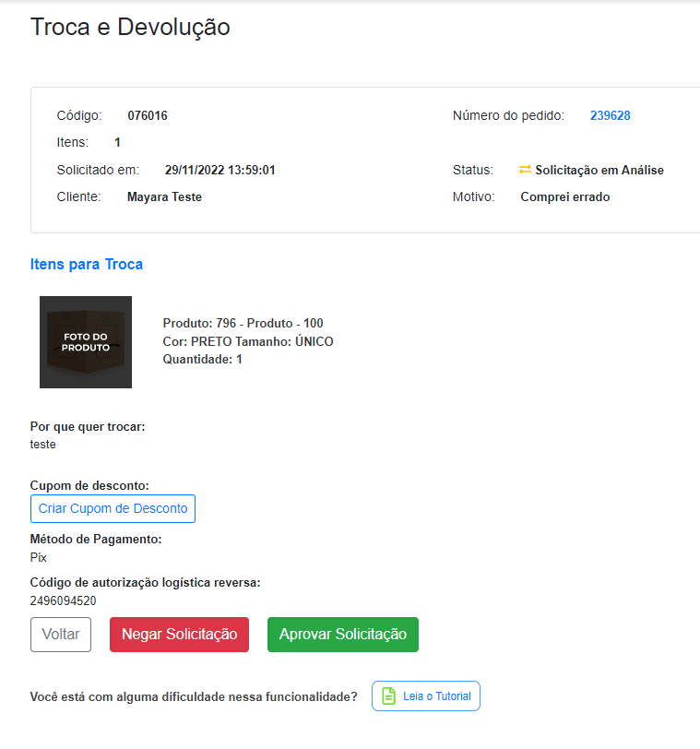Click the difficulty question text
The height and width of the screenshot is (749, 700).
point(194,697)
